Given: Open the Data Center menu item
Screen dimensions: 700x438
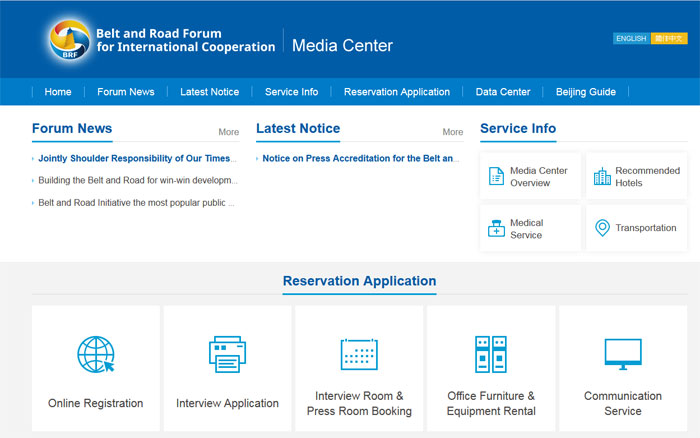Looking at the screenshot, I should click(503, 92).
